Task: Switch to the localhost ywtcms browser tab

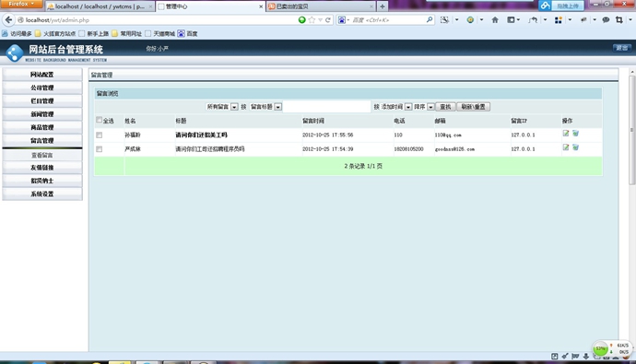Action: 100,6
